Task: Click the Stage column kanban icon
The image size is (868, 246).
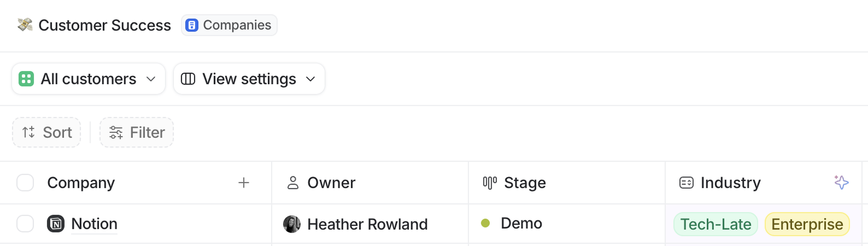Action: [x=490, y=183]
